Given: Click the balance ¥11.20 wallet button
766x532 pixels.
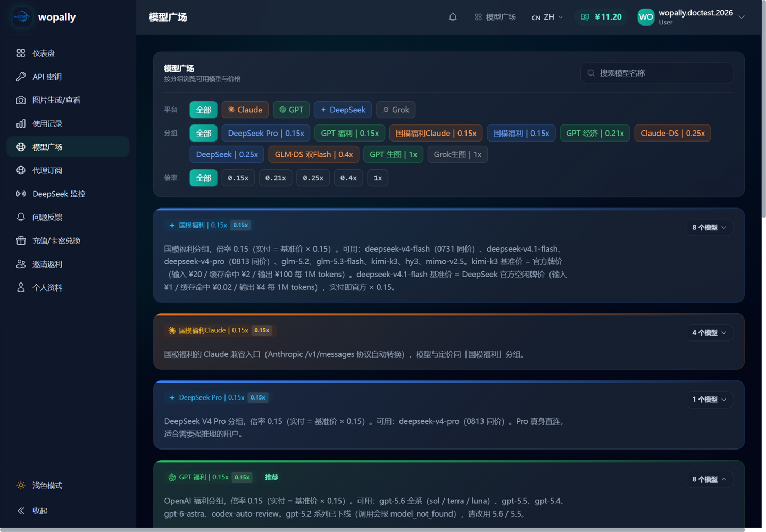Looking at the screenshot, I should [x=601, y=17].
